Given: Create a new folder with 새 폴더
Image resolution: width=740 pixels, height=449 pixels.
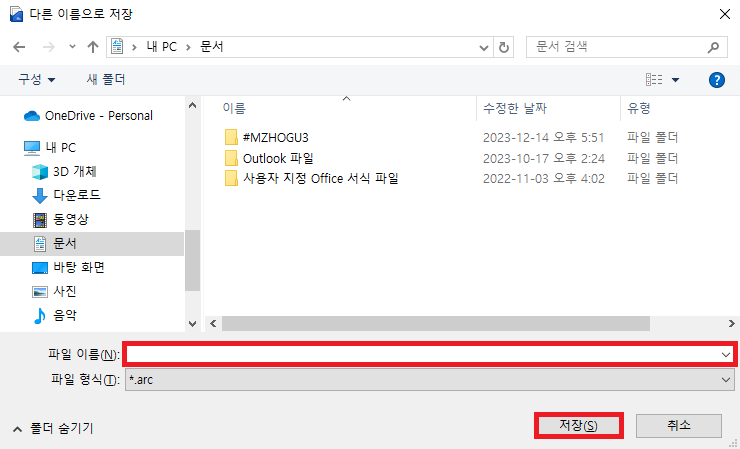Looking at the screenshot, I should coord(106,79).
